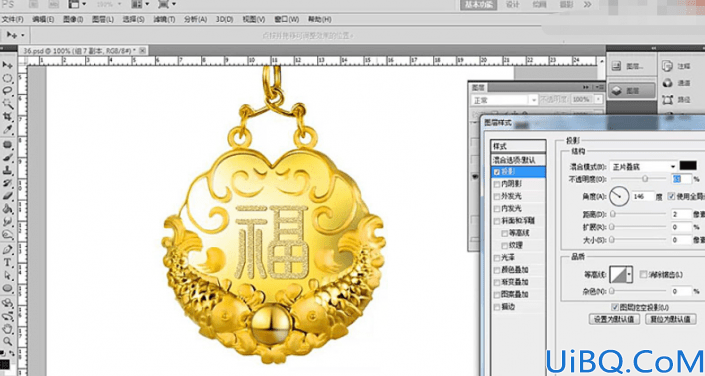Click the black drop shadow color swatch
Viewport: 705px width, 376px height.
pyautogui.click(x=688, y=166)
